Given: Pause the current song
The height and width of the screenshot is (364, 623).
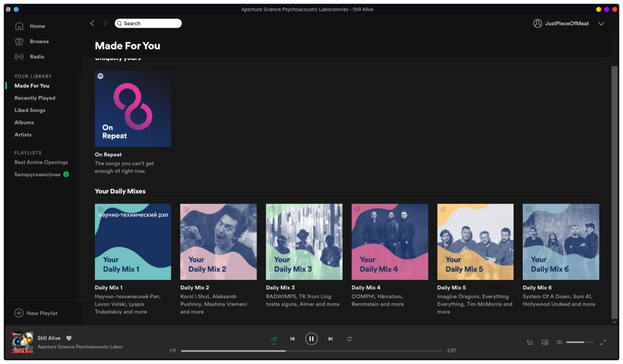Looking at the screenshot, I should [x=311, y=339].
